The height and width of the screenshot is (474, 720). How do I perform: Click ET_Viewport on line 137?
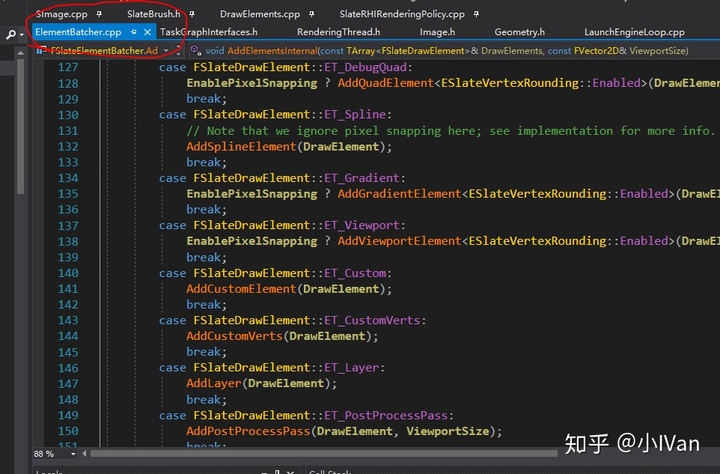362,225
